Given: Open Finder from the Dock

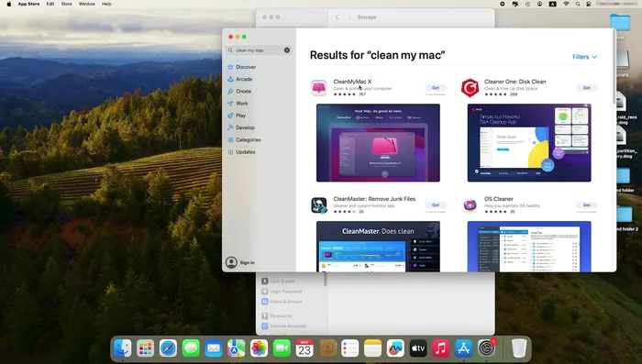Looking at the screenshot, I should point(122,348).
